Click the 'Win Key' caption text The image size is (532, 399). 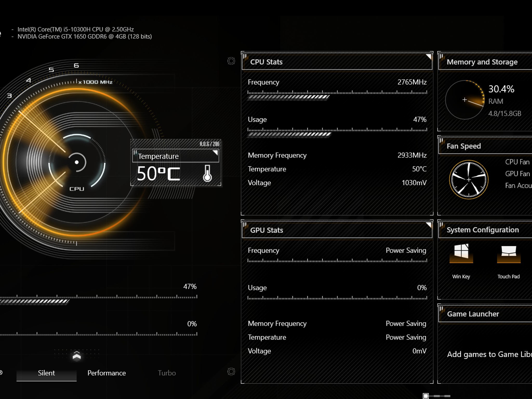pyautogui.click(x=461, y=277)
